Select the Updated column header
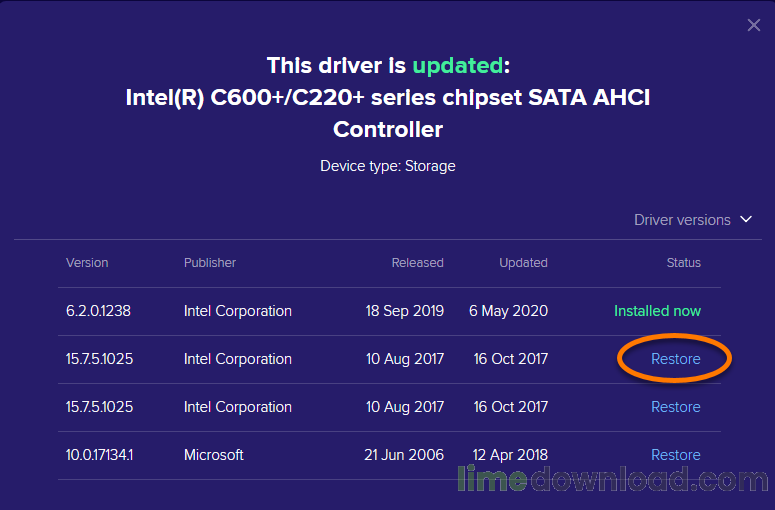775x510 pixels. click(x=523, y=263)
